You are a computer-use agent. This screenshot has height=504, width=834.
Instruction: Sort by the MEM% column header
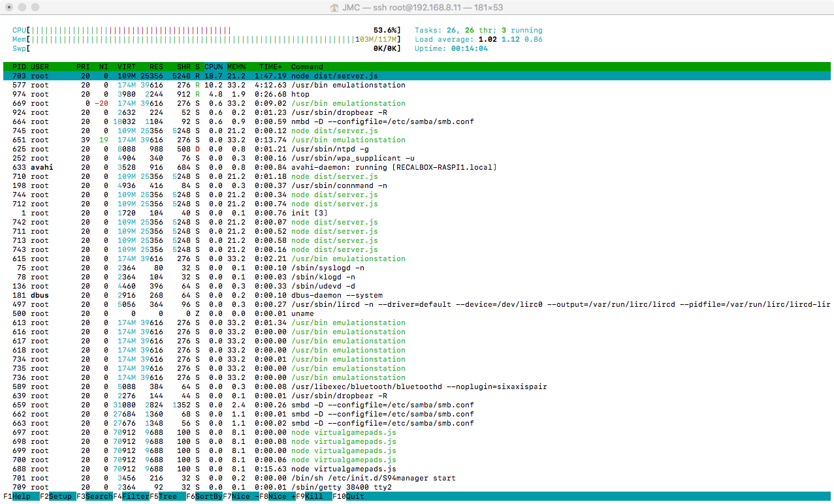click(x=236, y=67)
